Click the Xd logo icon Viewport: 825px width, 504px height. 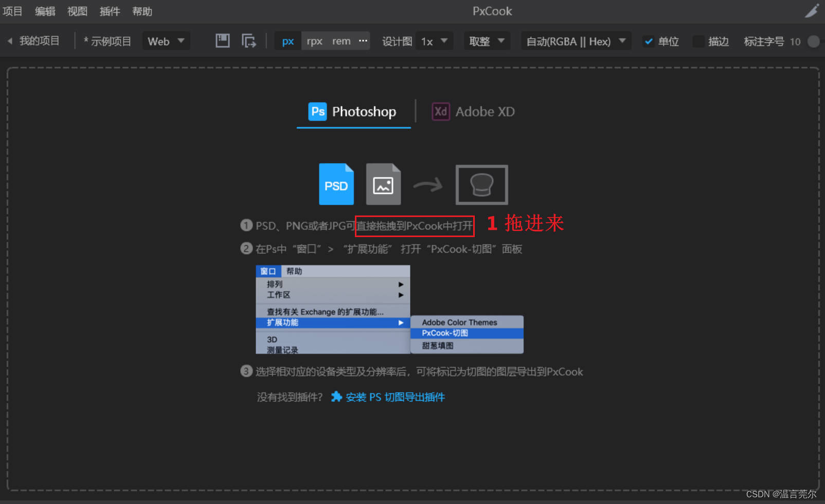click(441, 112)
